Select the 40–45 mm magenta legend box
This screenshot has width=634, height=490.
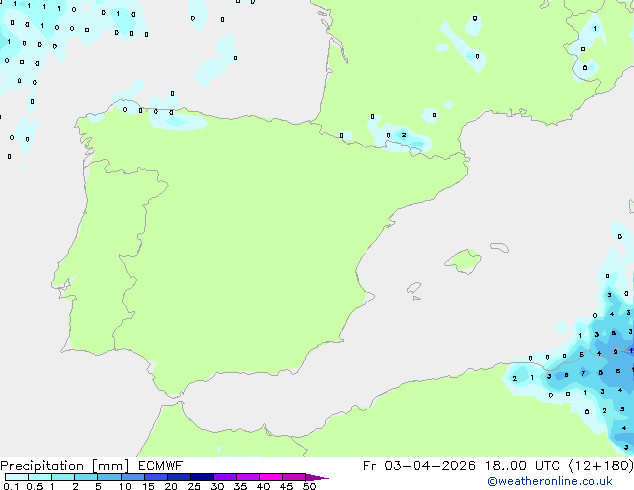271,477
